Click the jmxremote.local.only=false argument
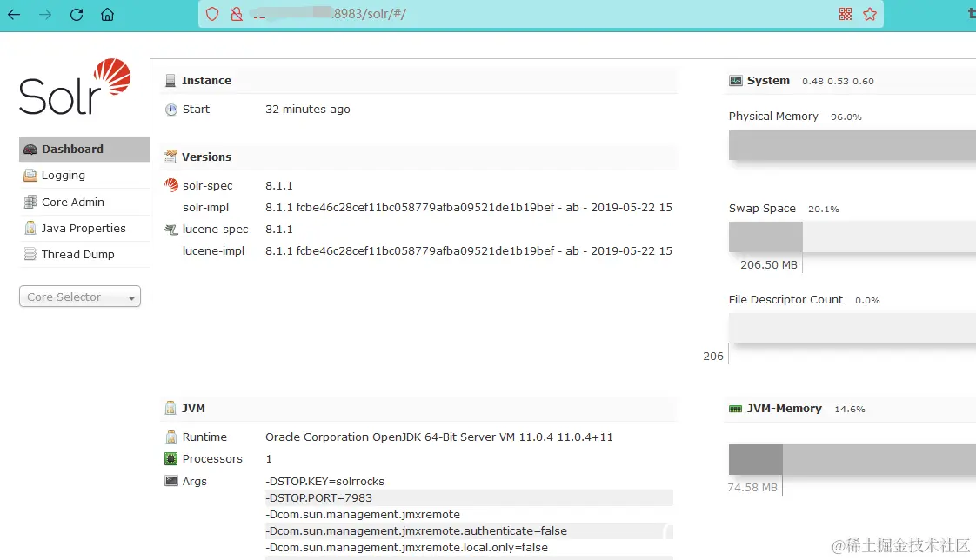976x560 pixels. coord(406,548)
